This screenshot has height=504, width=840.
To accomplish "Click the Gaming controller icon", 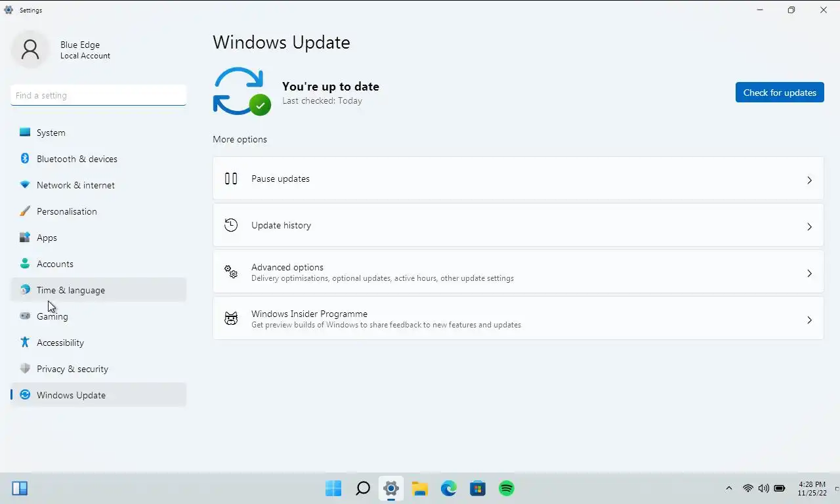I will (25, 316).
